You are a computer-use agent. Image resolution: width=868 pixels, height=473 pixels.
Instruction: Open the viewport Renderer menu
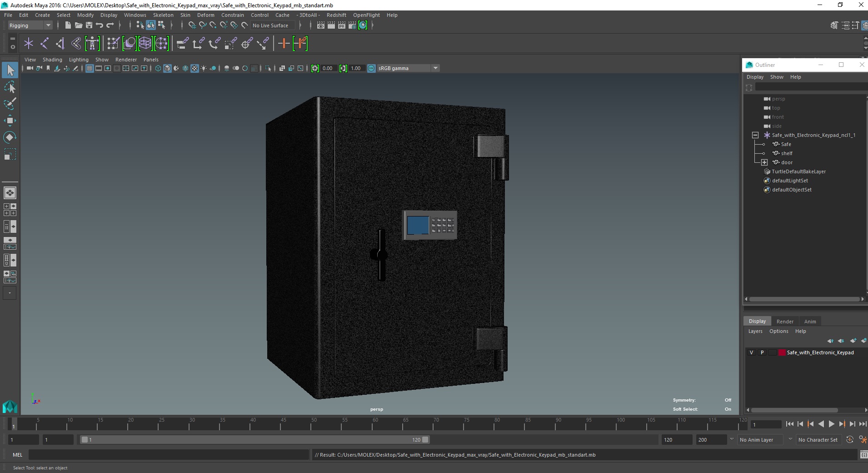tap(126, 60)
